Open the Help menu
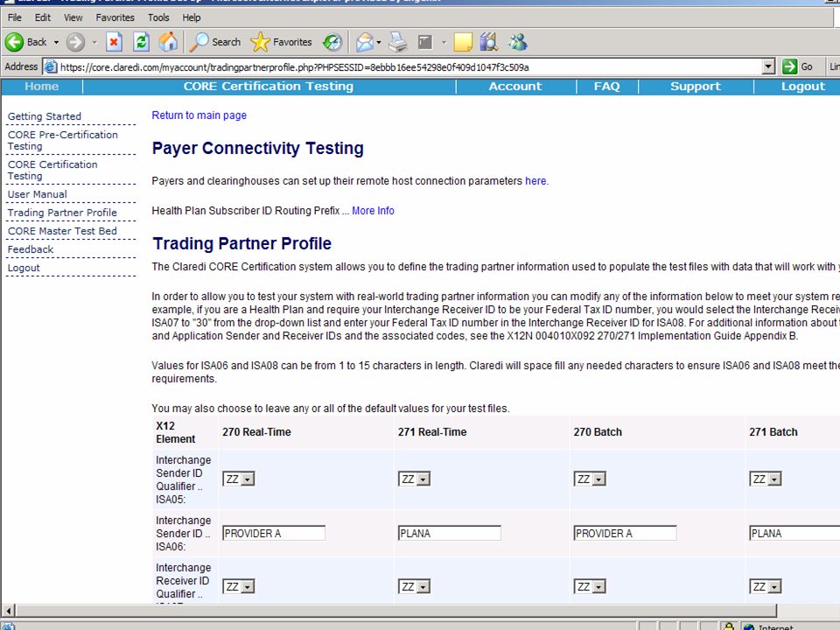 click(x=192, y=17)
